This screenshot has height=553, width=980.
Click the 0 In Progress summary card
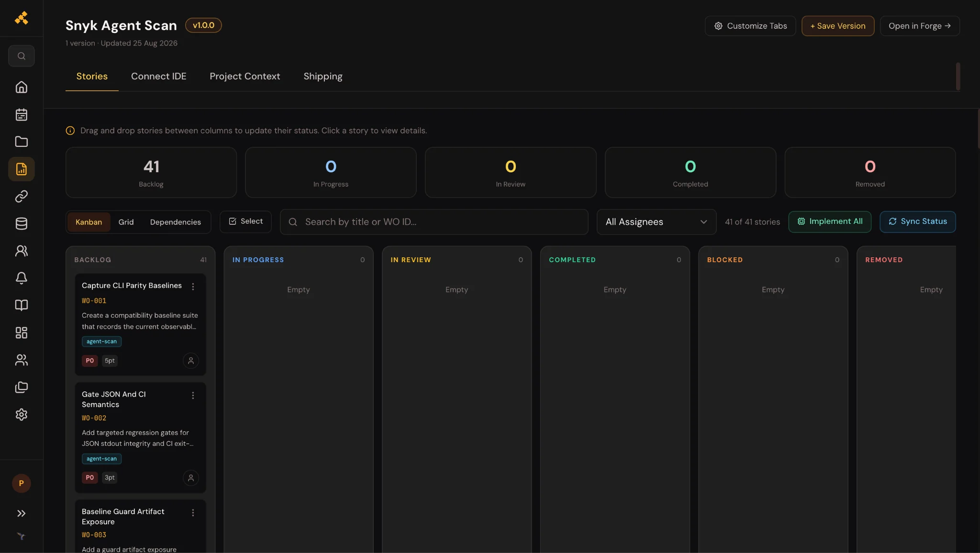pyautogui.click(x=331, y=172)
